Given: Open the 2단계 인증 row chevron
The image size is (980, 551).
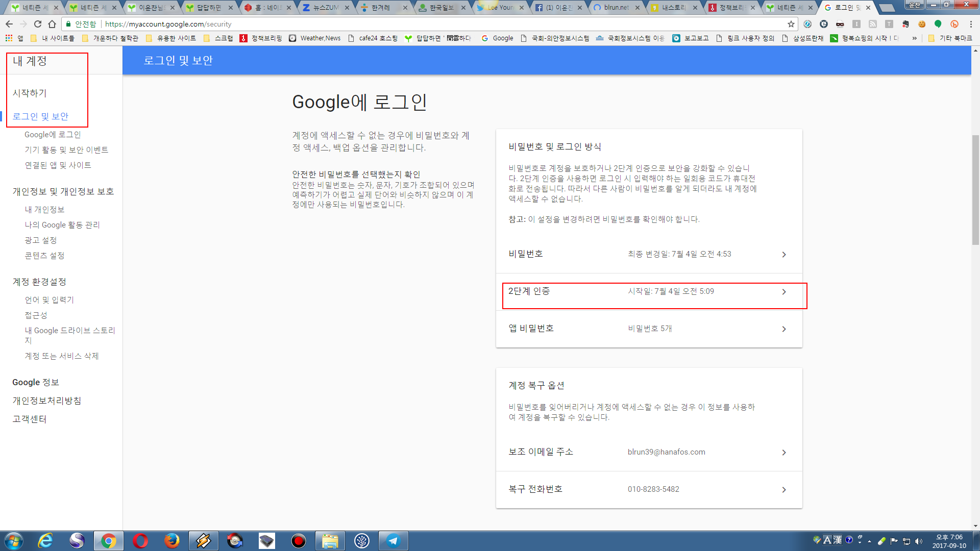Looking at the screenshot, I should coord(784,292).
